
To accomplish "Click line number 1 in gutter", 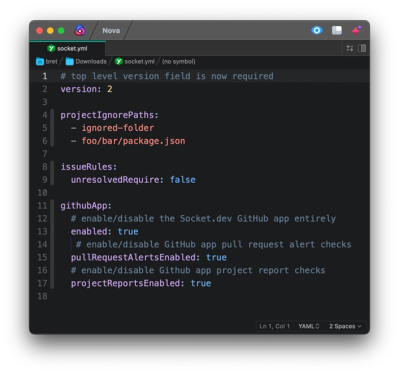I will [45, 76].
